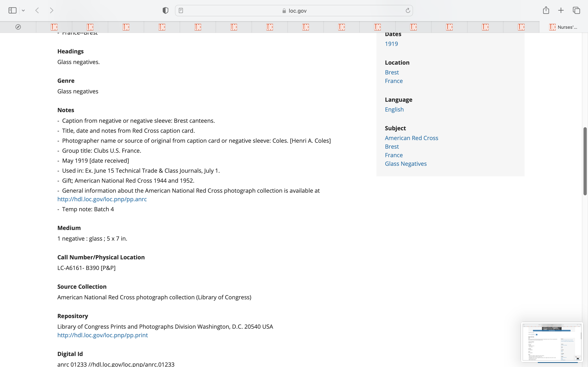Reload the page using the refresh icon
The height and width of the screenshot is (367, 588).
408,10
